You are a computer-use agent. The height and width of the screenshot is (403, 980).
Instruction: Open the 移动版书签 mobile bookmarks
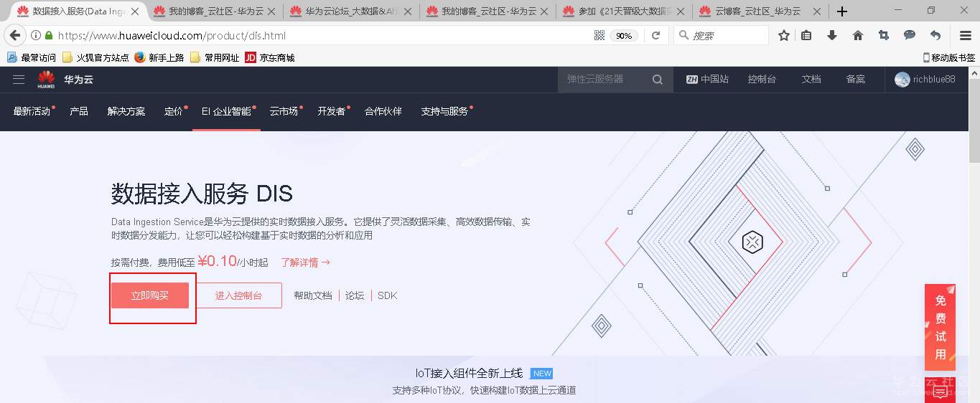948,57
